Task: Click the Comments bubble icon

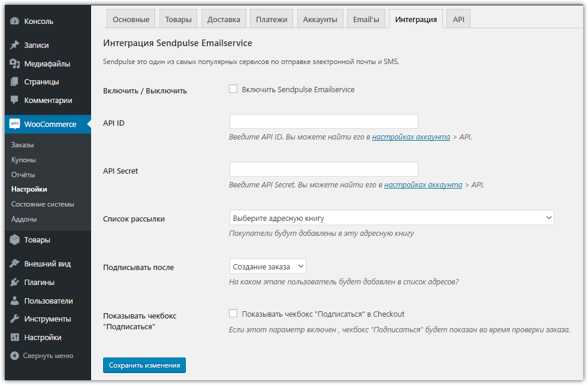Action: (x=15, y=101)
